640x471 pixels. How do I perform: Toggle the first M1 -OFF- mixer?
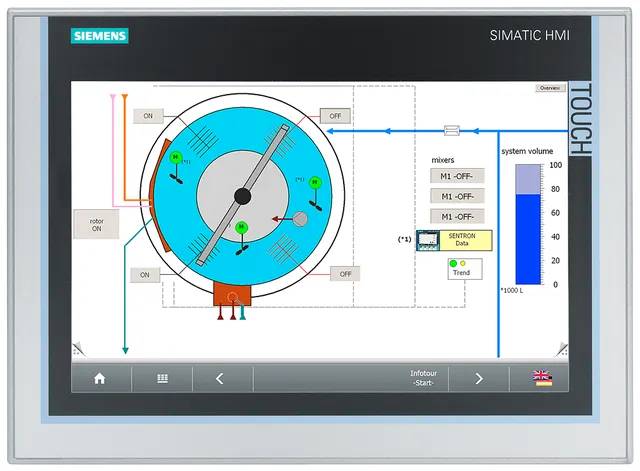tap(457, 176)
